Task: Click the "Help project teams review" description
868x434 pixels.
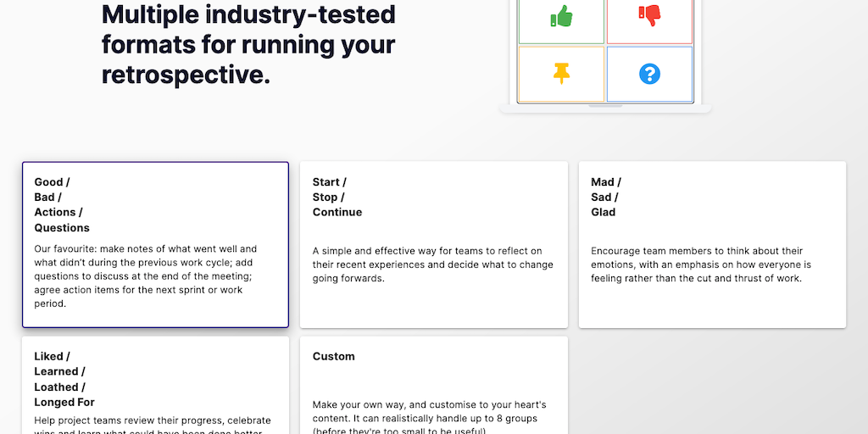Action: click(x=153, y=420)
